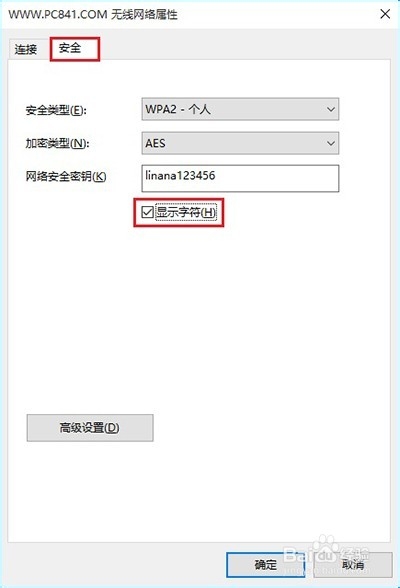Click the 安全类型(E) field label
Viewport: 400px width, 588px height.
(x=56, y=110)
